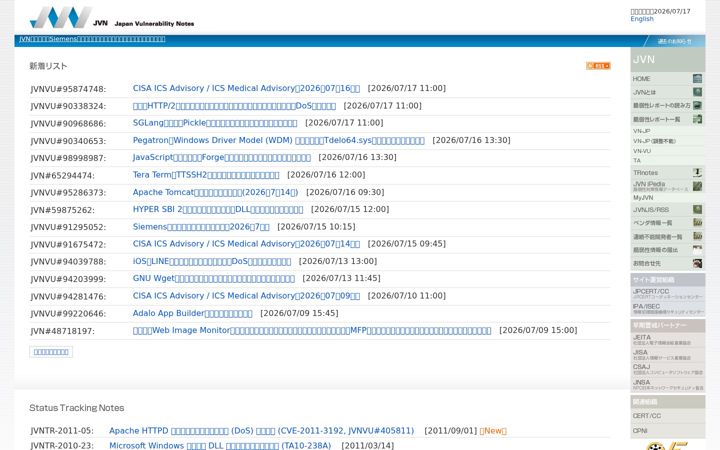Open Pegatron Windows Driver Model Tdelo64.sys note
Viewport: 720px width, 450px height.
point(278,140)
